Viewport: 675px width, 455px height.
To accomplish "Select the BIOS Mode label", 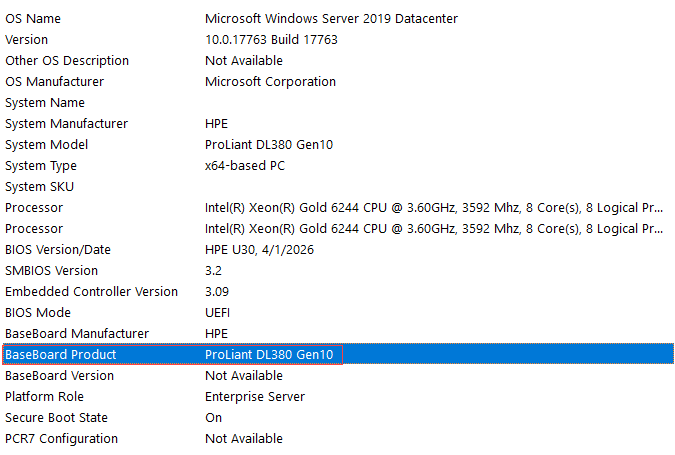I will tap(38, 313).
